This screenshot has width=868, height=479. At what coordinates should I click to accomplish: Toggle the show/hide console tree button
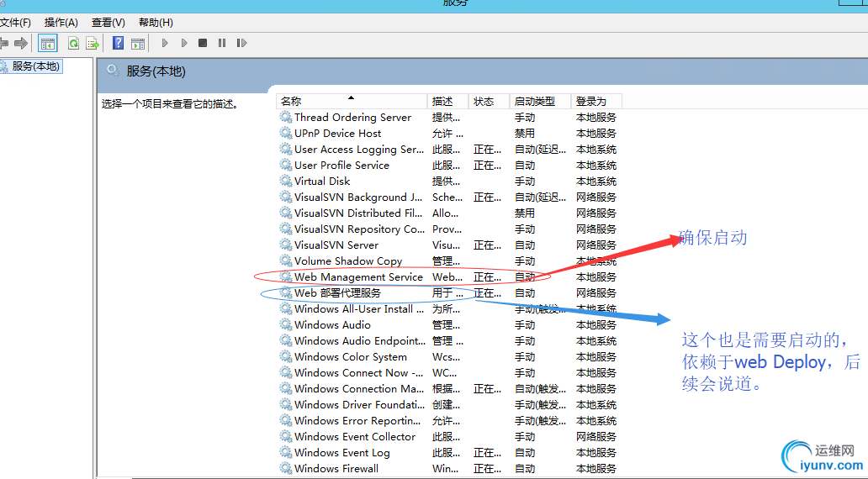coord(48,43)
